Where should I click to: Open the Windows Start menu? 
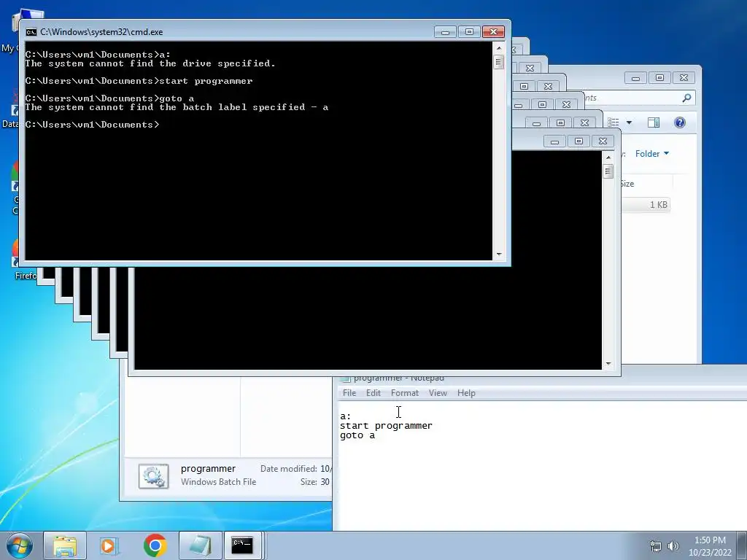[x=20, y=545]
